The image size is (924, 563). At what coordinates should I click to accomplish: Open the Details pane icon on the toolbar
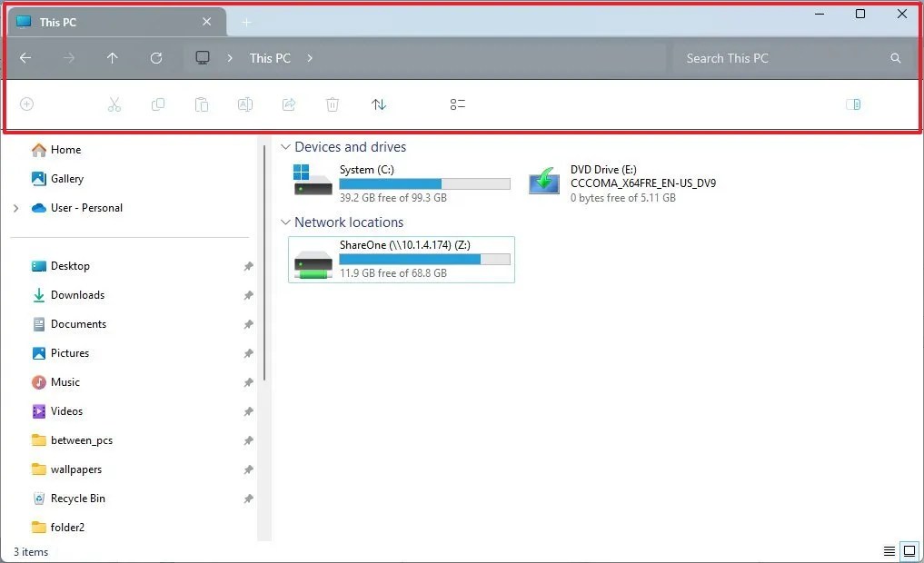point(853,104)
